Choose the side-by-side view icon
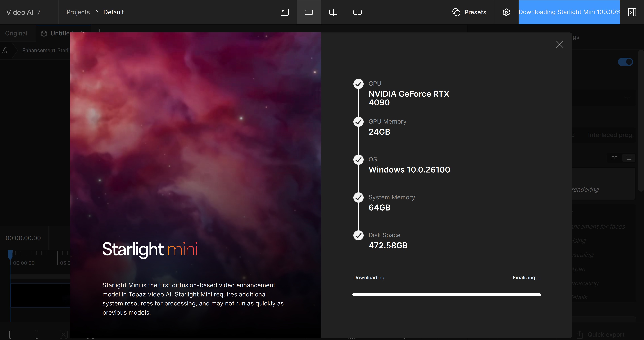The width and height of the screenshot is (644, 340). 357,12
